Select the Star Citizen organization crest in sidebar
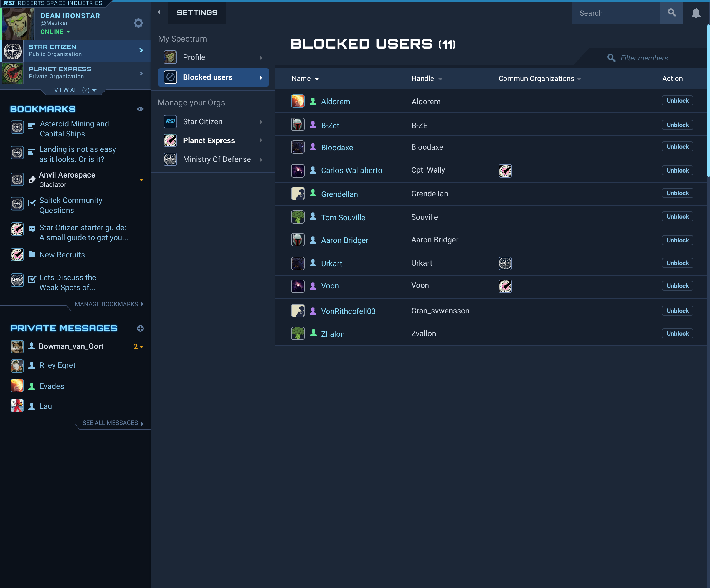The width and height of the screenshot is (710, 588). (x=12, y=51)
